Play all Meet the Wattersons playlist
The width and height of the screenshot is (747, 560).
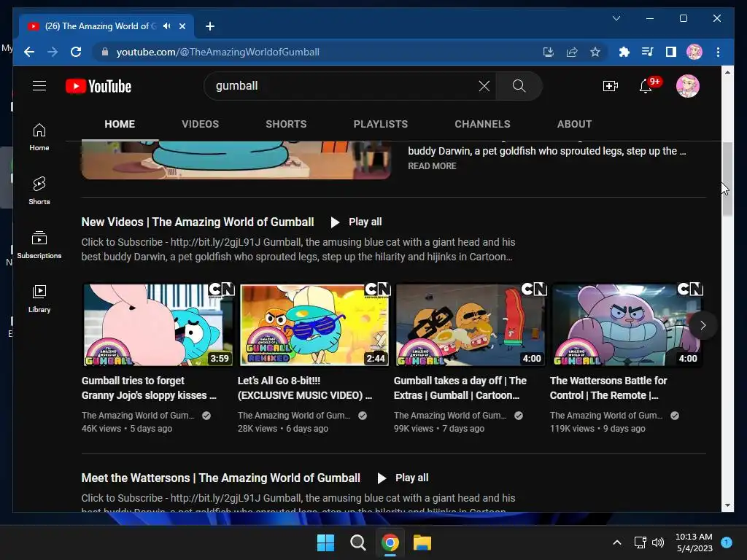click(x=403, y=478)
